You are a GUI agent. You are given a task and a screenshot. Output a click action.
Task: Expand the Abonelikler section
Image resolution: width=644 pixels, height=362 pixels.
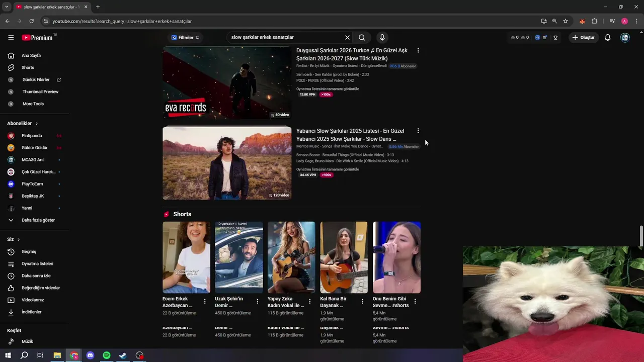[23, 123]
